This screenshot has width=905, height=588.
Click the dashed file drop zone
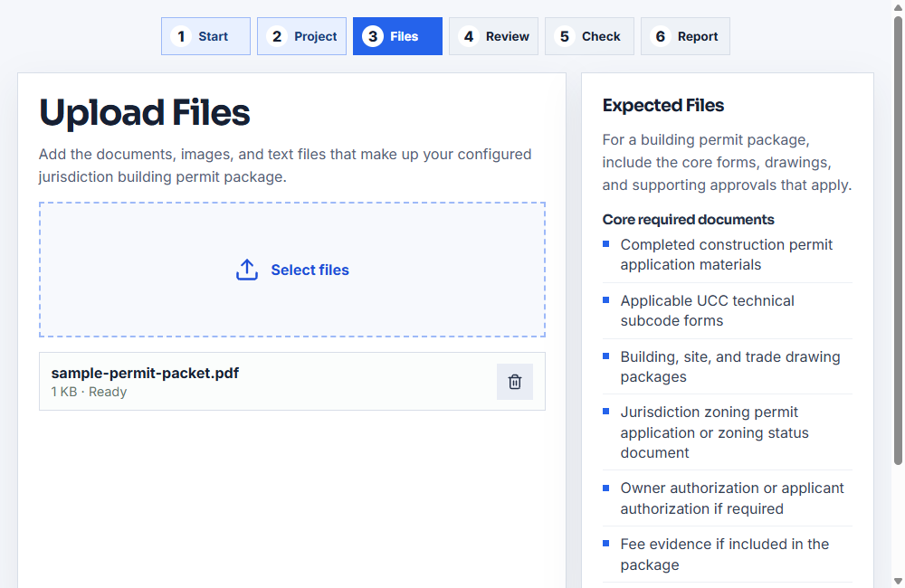[292, 270]
